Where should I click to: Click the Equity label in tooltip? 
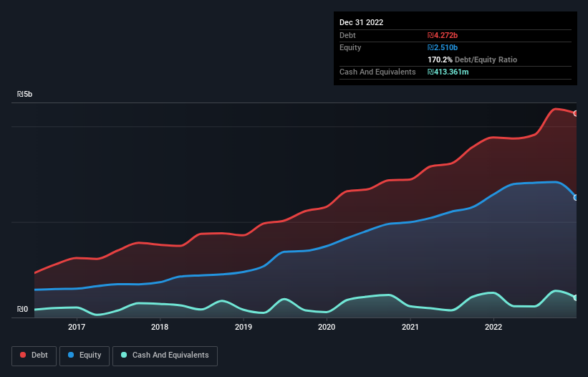click(x=350, y=47)
